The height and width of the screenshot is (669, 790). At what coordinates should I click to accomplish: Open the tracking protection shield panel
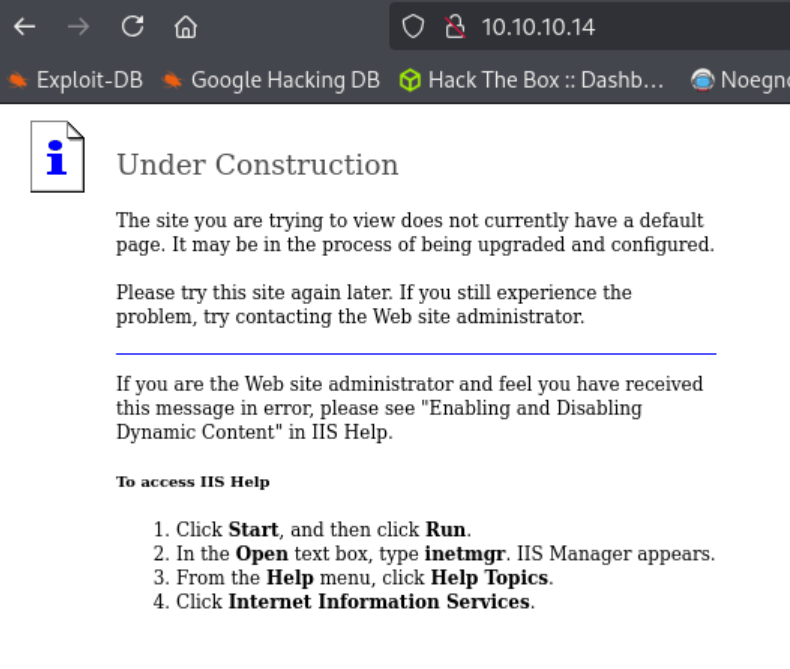point(413,27)
